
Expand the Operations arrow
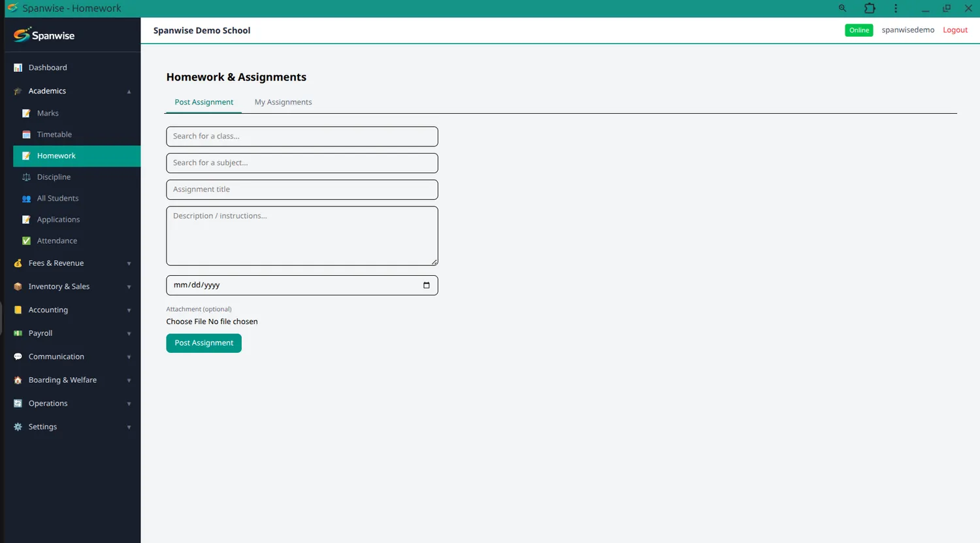point(129,404)
